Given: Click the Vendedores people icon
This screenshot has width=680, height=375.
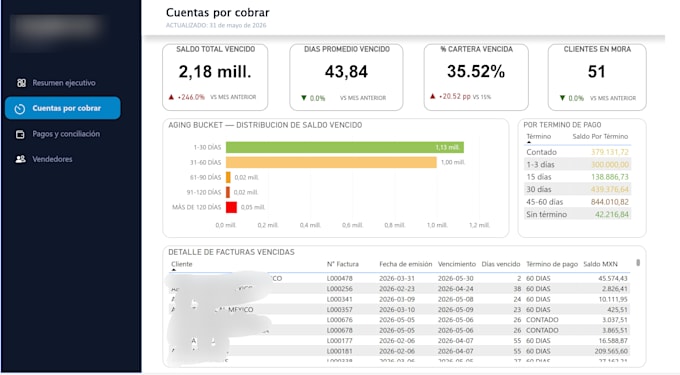Looking at the screenshot, I should tap(20, 159).
